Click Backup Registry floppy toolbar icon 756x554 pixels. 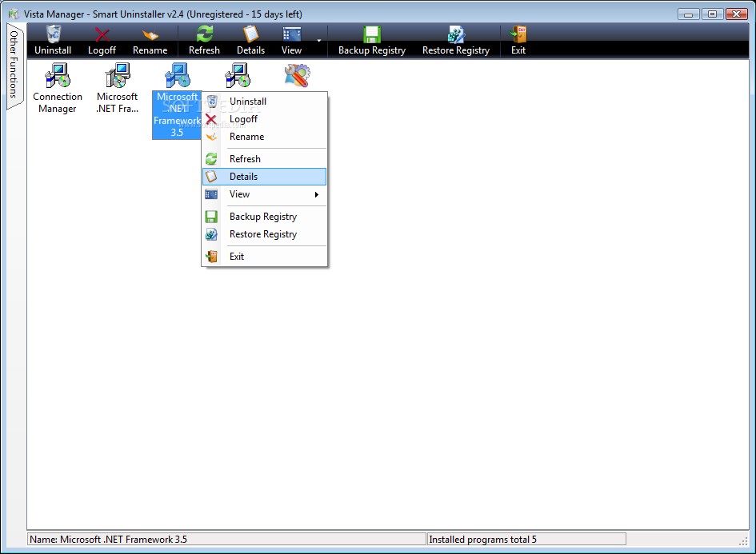click(x=372, y=34)
